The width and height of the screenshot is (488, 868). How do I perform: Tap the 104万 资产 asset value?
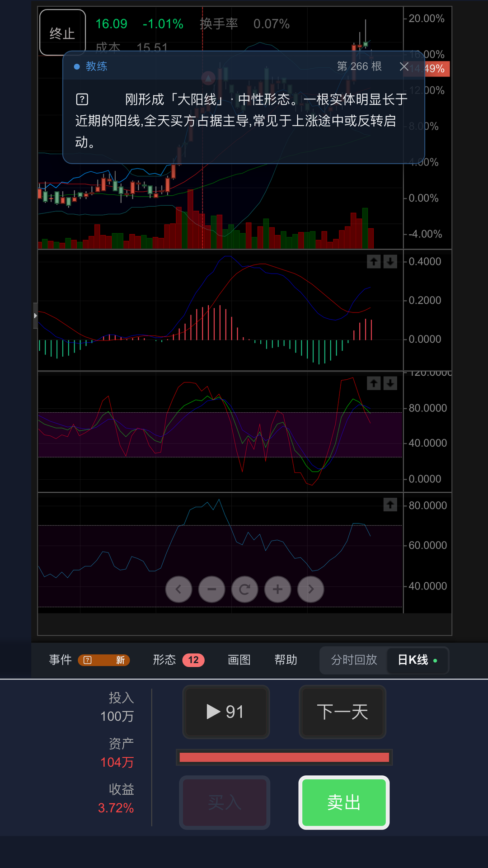117,762
